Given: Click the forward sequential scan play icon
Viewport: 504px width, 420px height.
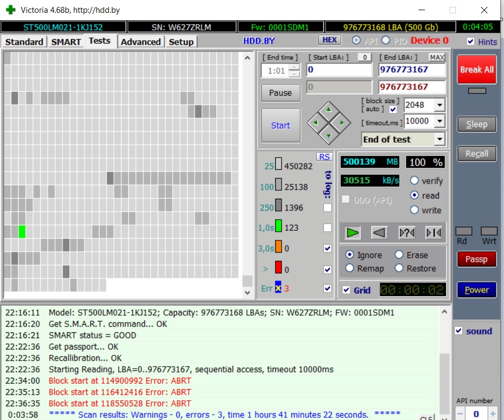Looking at the screenshot, I should coord(352,232).
